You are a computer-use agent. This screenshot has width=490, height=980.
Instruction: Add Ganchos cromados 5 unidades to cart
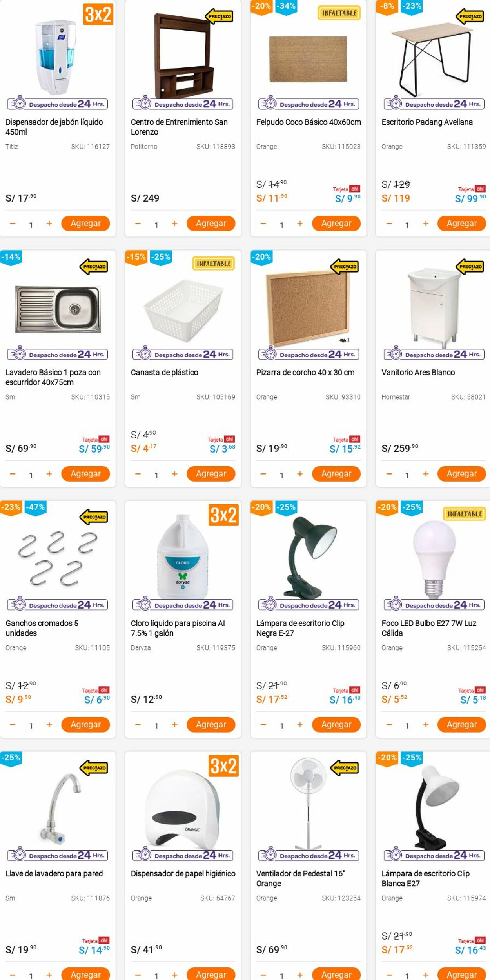click(85, 724)
